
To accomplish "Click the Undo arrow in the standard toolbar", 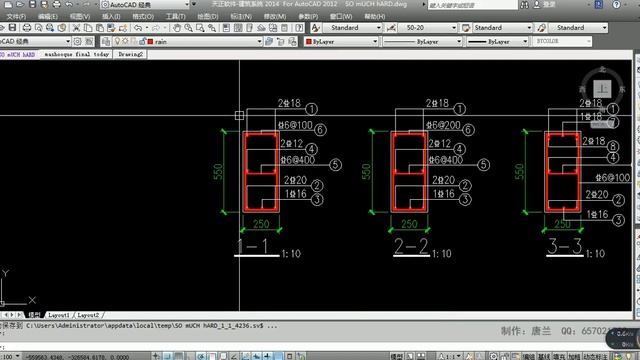I will [x=138, y=28].
